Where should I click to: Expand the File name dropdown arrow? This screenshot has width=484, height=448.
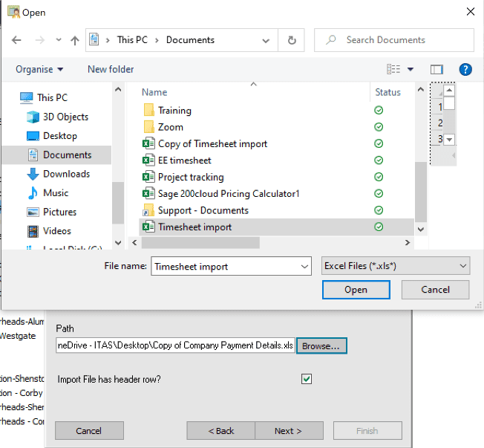pyautogui.click(x=304, y=266)
